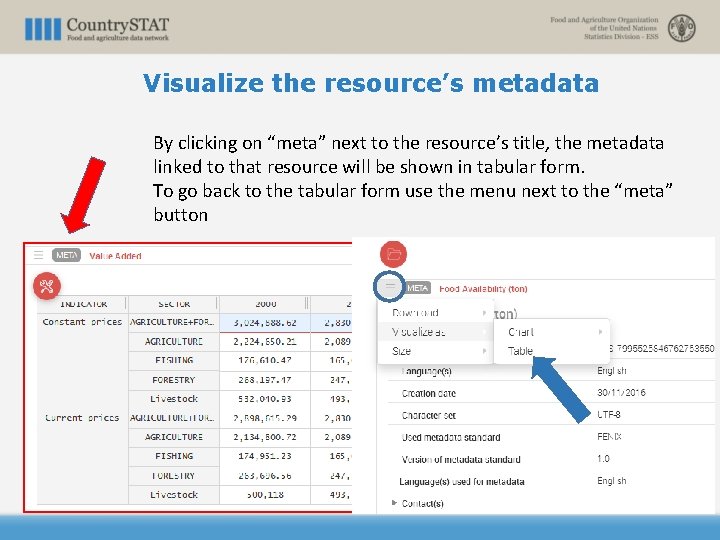Select the Current prices indicator cell
720x540 pixels.
82,418
